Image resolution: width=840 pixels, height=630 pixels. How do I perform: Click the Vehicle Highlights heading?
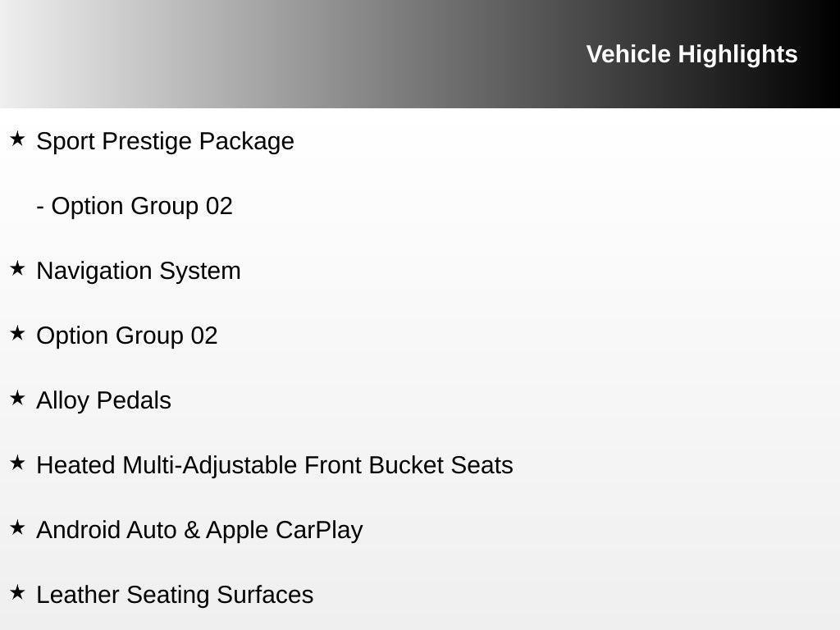point(692,54)
